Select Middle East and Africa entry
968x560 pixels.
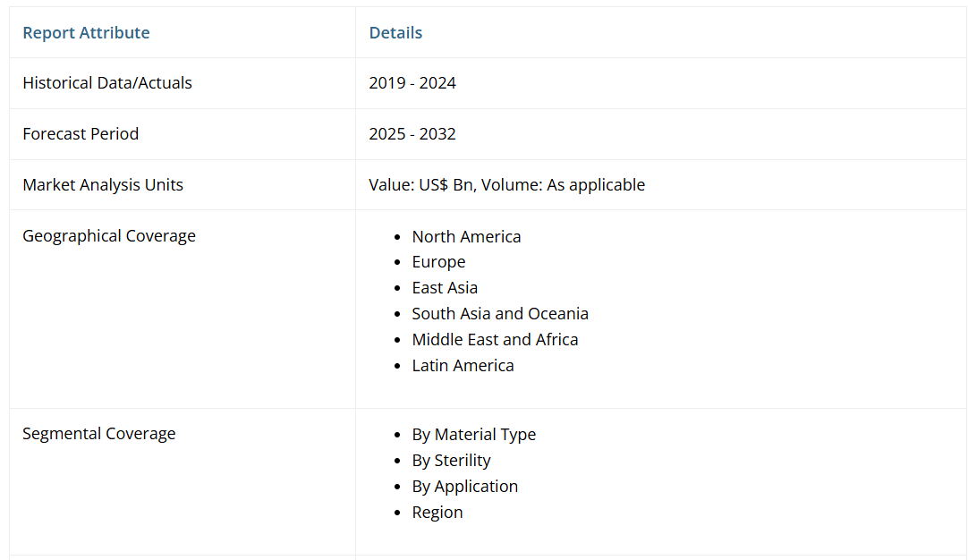pos(495,340)
